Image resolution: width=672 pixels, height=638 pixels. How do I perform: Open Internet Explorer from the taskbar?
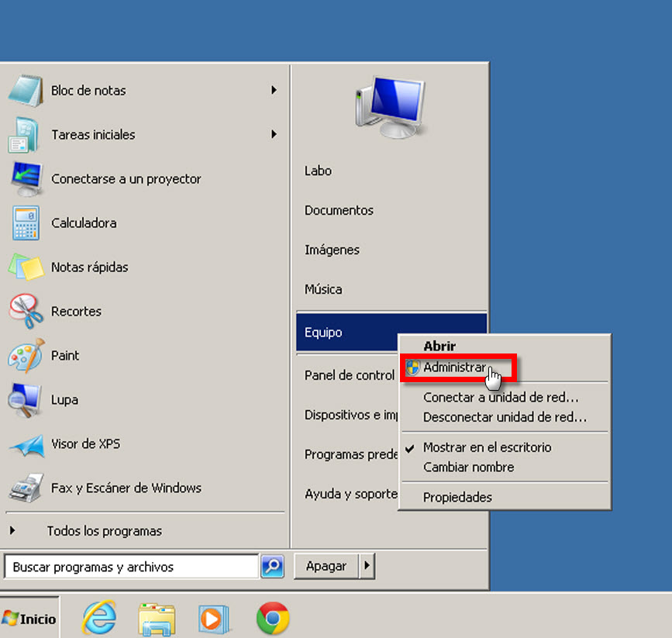99,619
